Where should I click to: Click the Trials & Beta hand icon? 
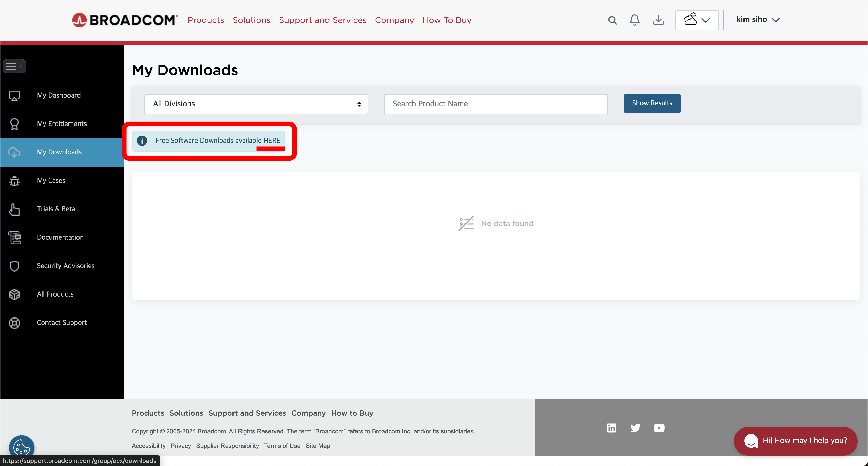[14, 209]
